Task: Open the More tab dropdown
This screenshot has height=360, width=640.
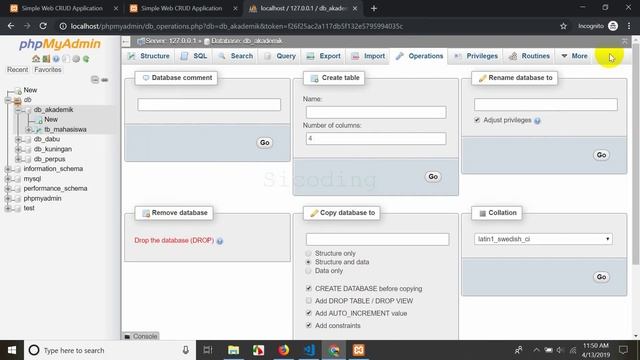Action: pos(574,56)
